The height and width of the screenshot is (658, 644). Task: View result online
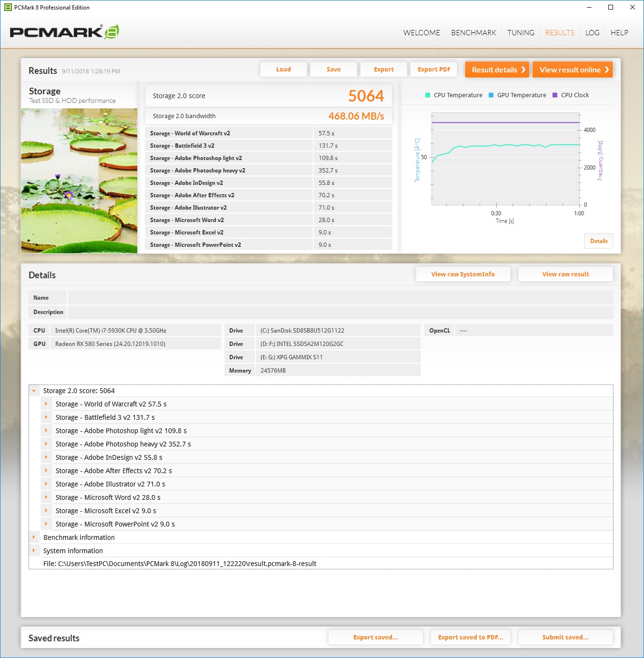pyautogui.click(x=573, y=70)
